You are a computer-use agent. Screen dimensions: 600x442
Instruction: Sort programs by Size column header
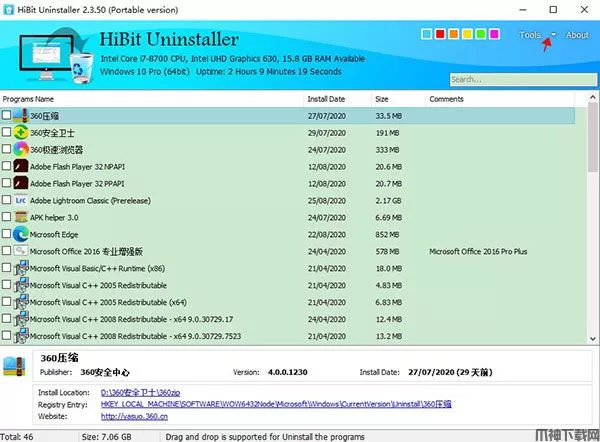click(382, 99)
